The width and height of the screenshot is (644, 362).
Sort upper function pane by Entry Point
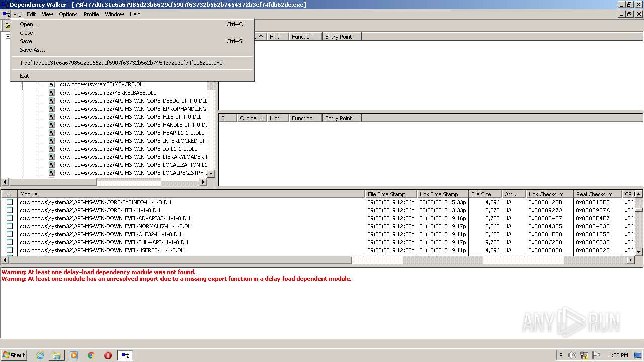point(342,36)
